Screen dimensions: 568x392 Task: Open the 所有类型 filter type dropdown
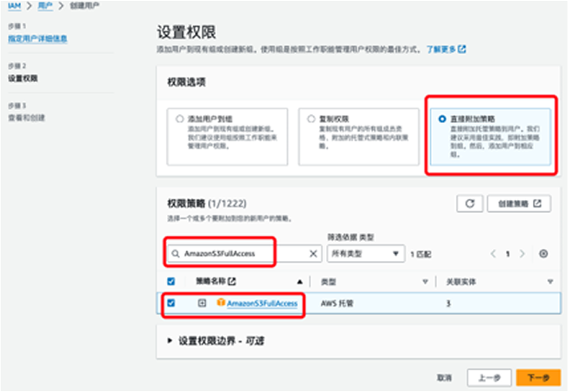tap(364, 253)
